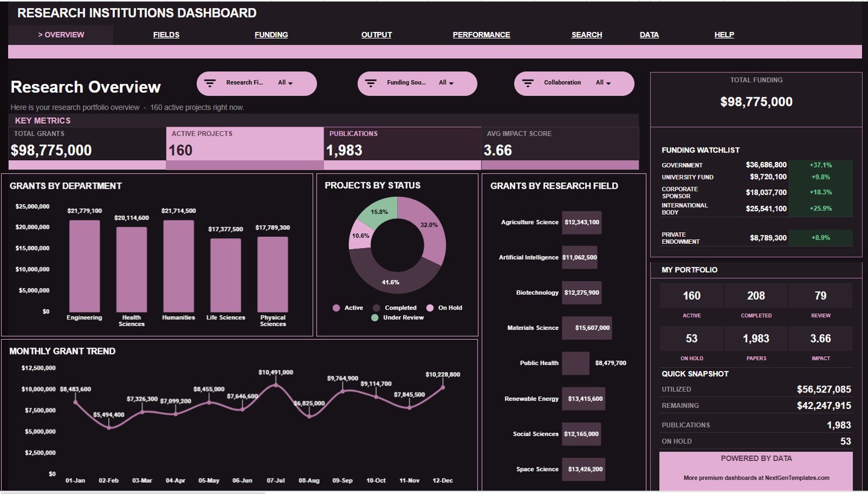Click the 02-Feb data point on trend line

coord(109,427)
